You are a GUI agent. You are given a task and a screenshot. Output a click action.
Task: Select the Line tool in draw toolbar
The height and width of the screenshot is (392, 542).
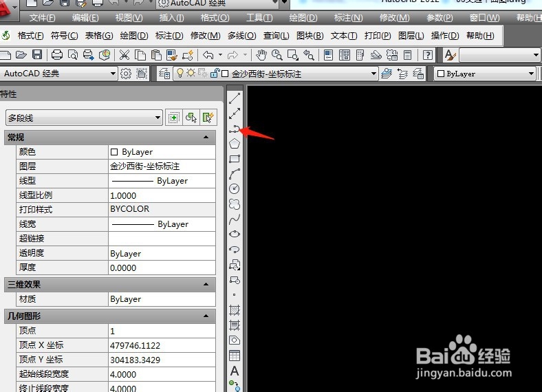click(x=235, y=98)
